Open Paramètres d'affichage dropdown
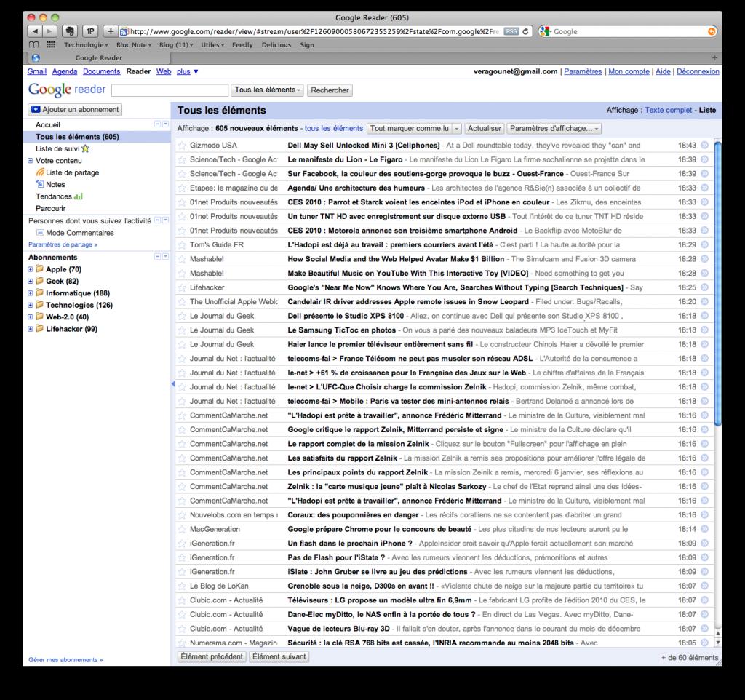745x700 pixels. point(554,128)
